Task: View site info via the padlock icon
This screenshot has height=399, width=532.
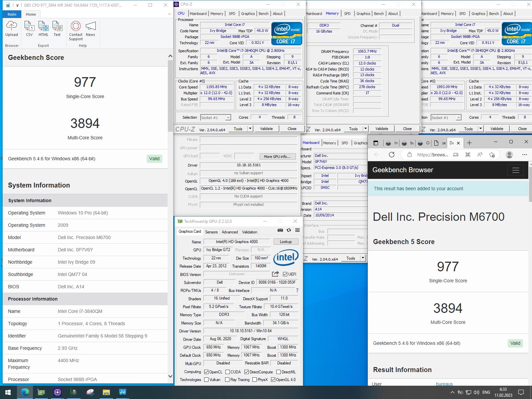Action: (x=410, y=155)
